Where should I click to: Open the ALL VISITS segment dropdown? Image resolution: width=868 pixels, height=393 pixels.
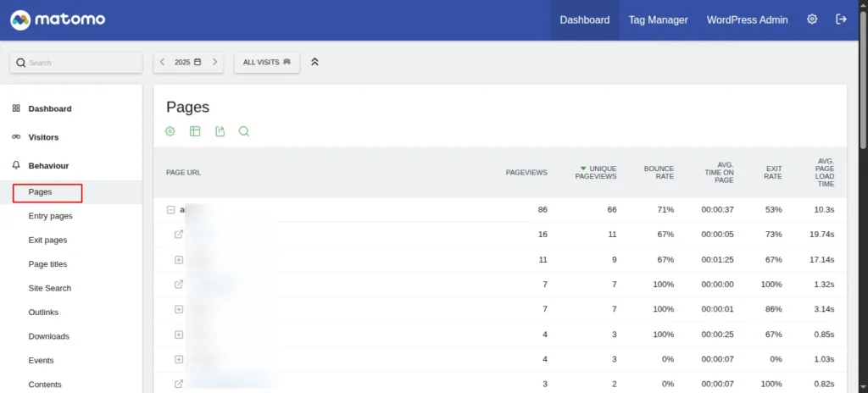coord(266,62)
